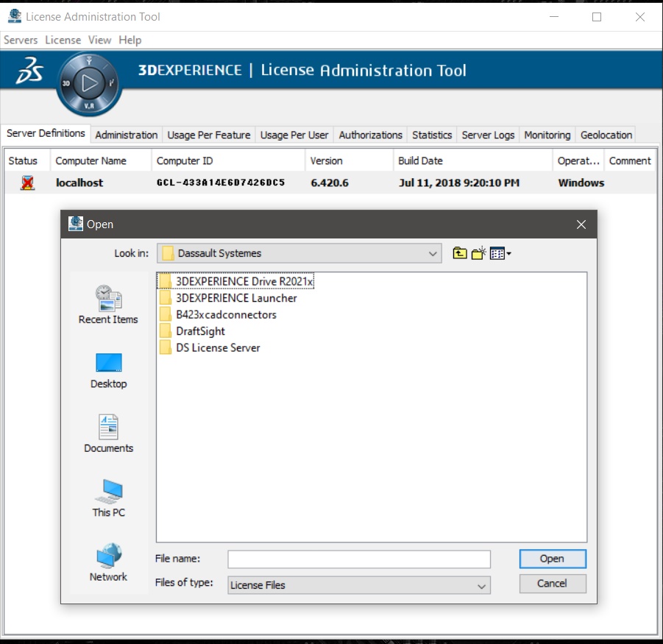Click the Up One Level folder icon
This screenshot has height=644, width=663.
(460, 253)
